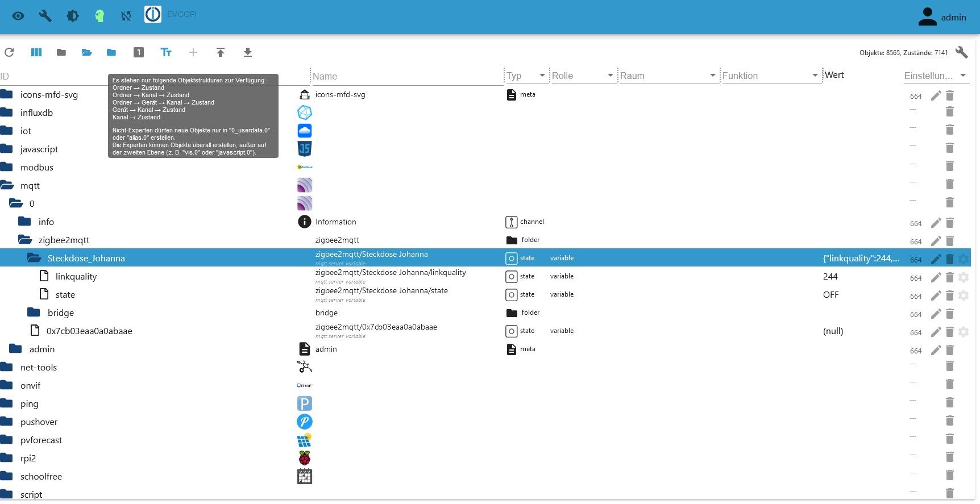This screenshot has height=504, width=980.
Task: Toggle the theme brightness icon
Action: pyautogui.click(x=73, y=16)
